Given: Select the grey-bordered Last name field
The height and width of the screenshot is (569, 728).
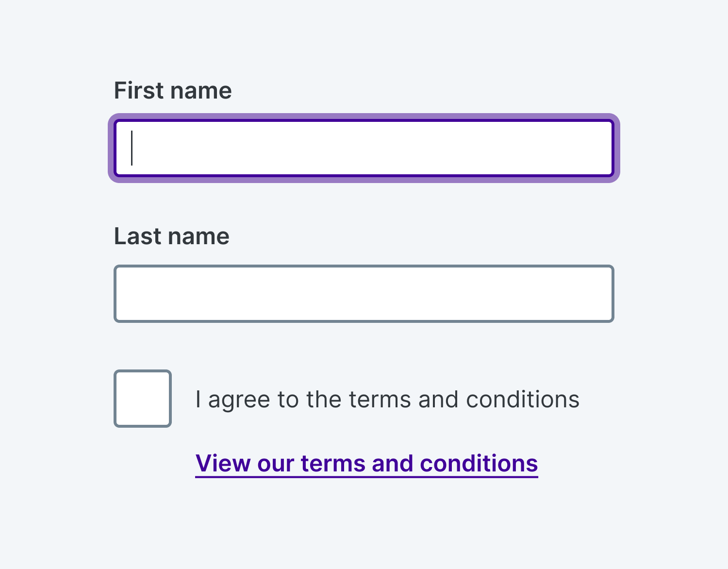Looking at the screenshot, I should [364, 294].
